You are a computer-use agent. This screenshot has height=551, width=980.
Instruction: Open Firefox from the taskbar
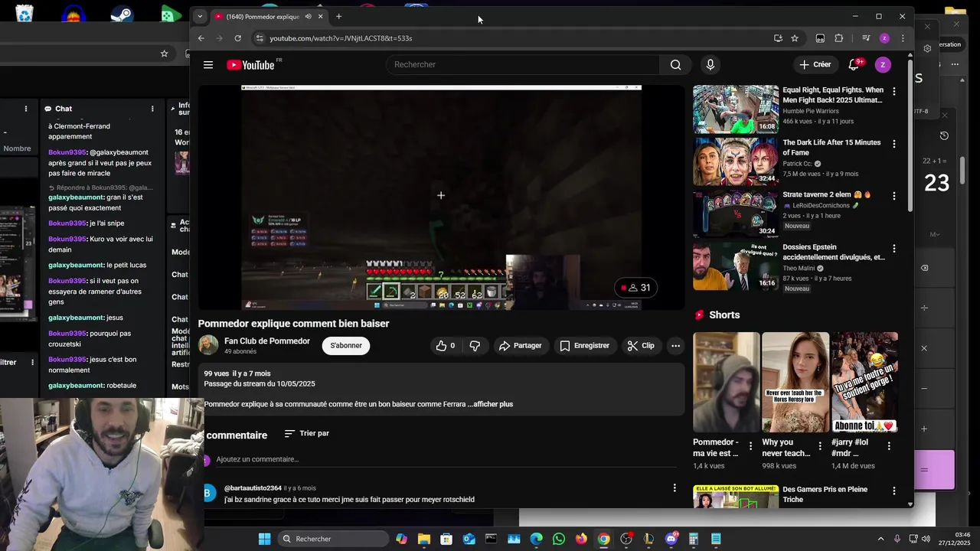581,539
